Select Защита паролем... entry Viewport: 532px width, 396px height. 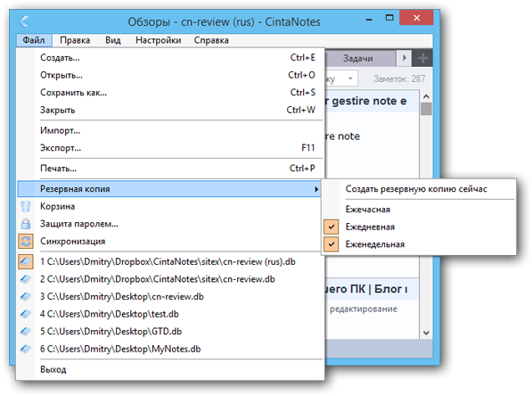coord(169,224)
